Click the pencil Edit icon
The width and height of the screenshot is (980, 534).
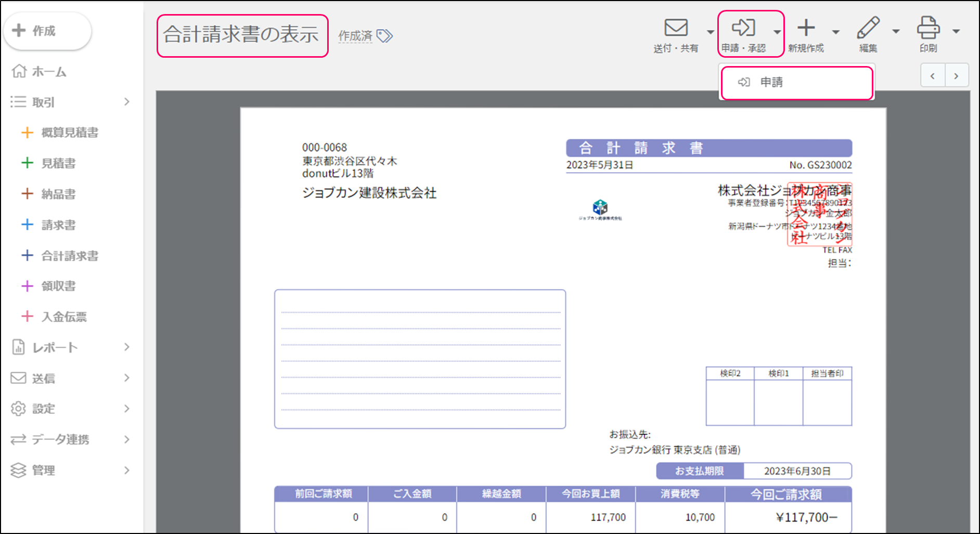point(868,28)
